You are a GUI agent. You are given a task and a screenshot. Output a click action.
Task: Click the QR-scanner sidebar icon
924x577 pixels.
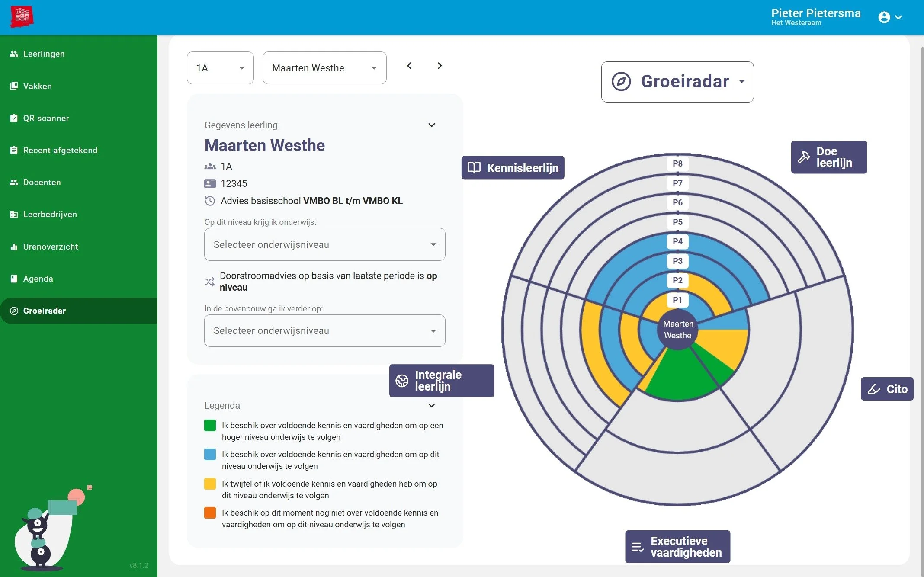coord(14,118)
